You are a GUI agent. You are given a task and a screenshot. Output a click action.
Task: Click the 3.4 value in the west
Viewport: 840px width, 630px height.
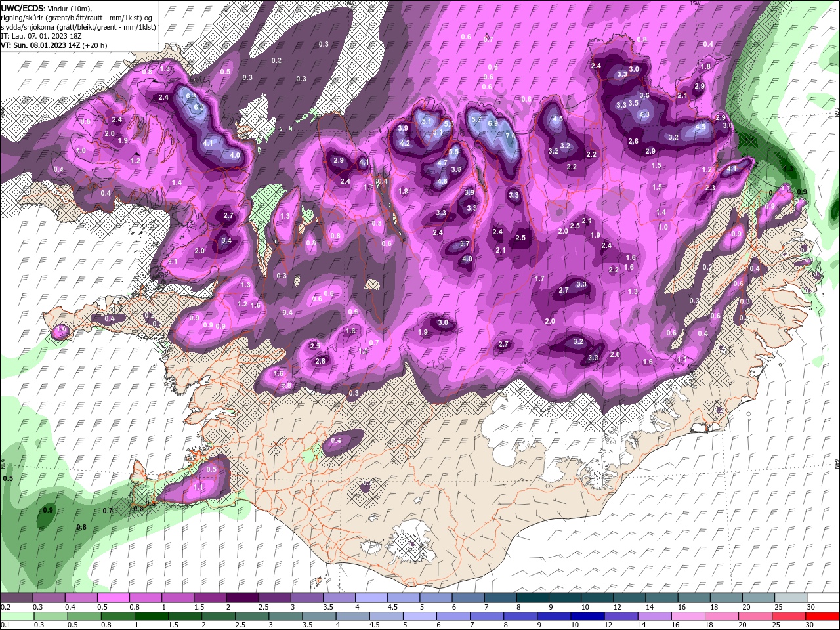point(226,241)
